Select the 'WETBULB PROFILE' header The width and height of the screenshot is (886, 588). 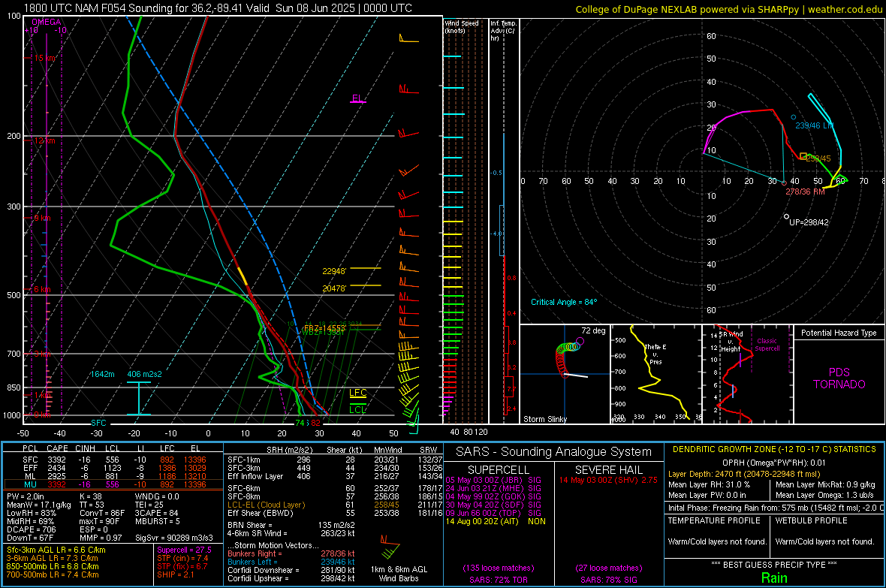tap(812, 520)
